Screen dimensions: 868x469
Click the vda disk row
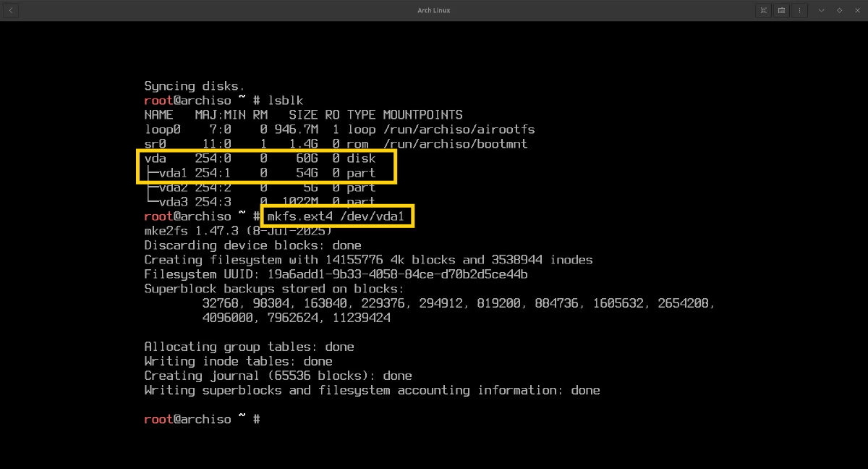pos(260,159)
